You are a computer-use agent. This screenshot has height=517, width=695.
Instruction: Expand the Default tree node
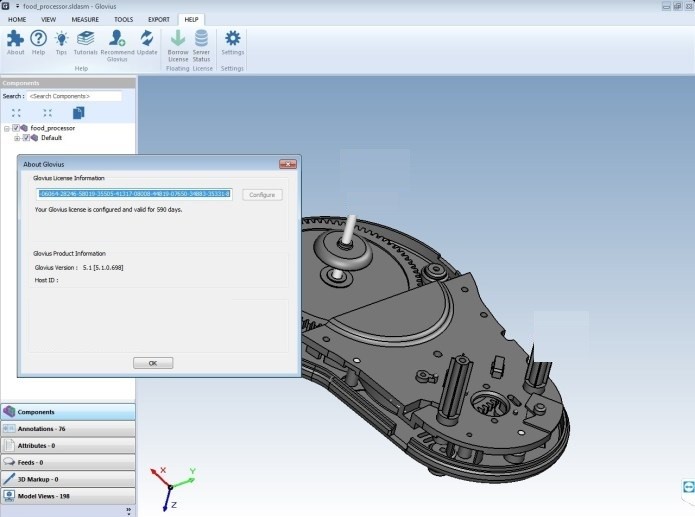17,138
